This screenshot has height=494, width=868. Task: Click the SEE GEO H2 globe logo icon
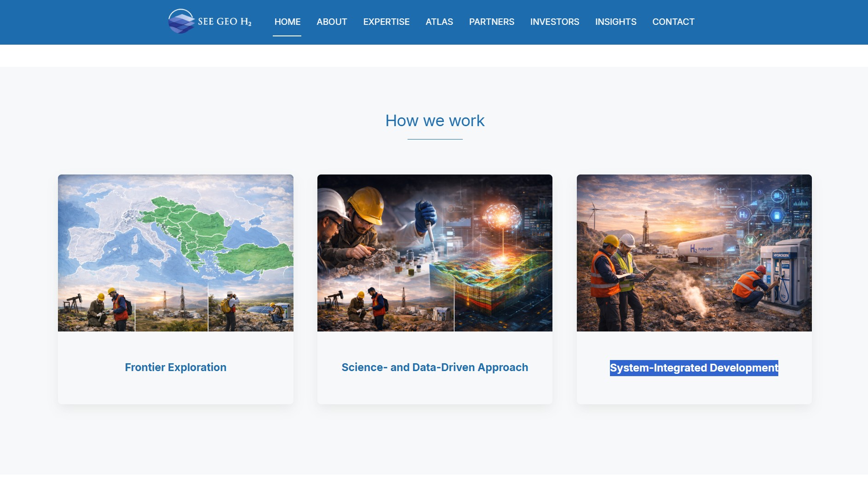click(181, 21)
